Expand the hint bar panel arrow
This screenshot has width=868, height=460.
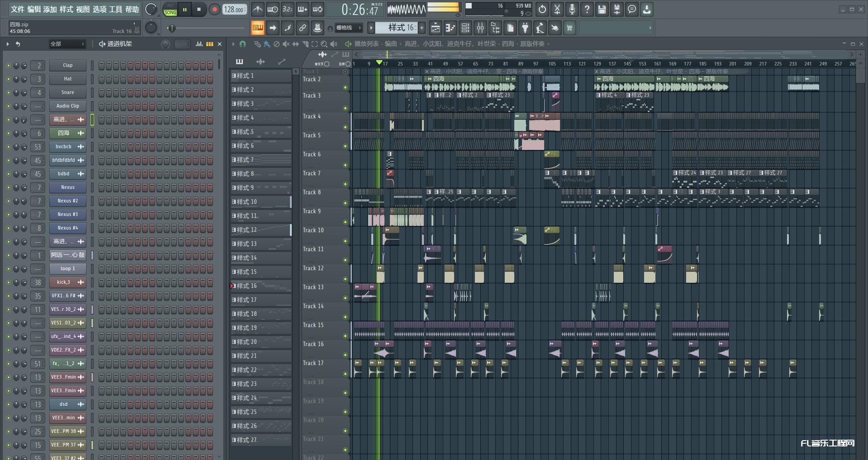(650, 28)
